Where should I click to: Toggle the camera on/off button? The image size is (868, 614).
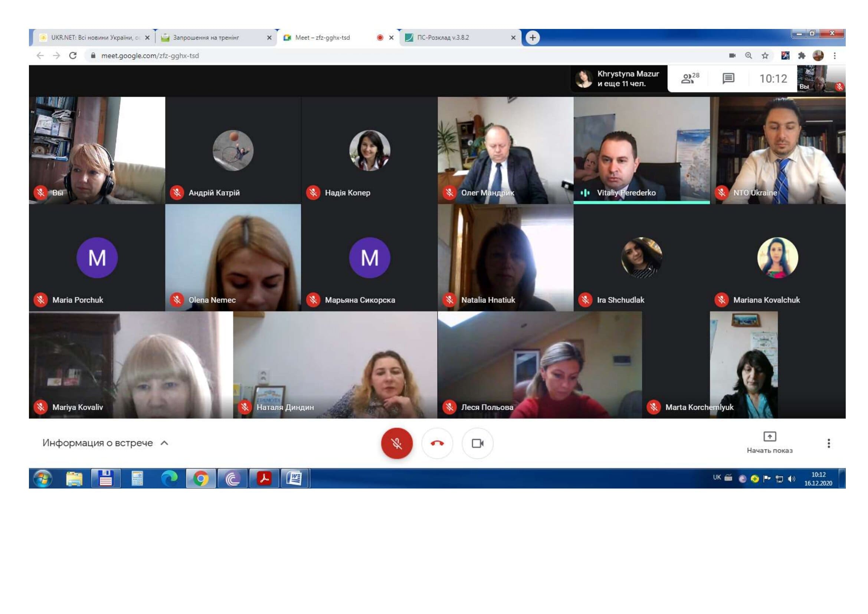pos(478,443)
